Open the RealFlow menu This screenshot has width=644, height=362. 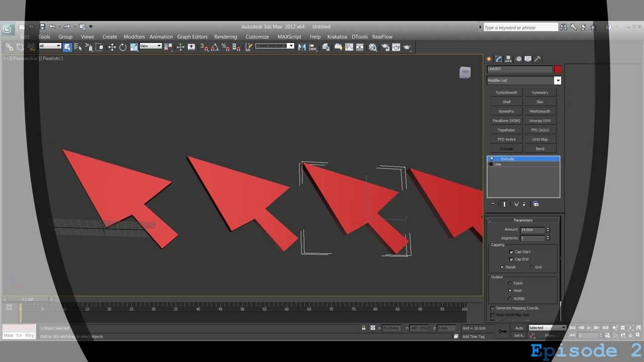[382, 37]
